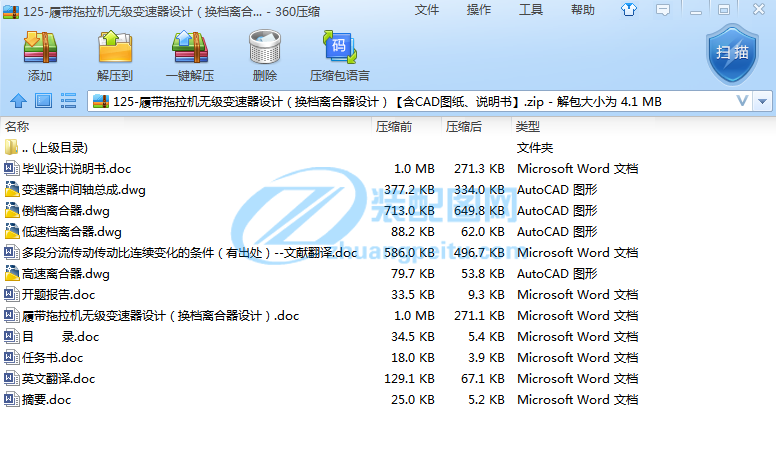Image resolution: width=776 pixels, height=450 pixels.
Task: Select file 低速档离合器.dwg
Action: [72, 232]
